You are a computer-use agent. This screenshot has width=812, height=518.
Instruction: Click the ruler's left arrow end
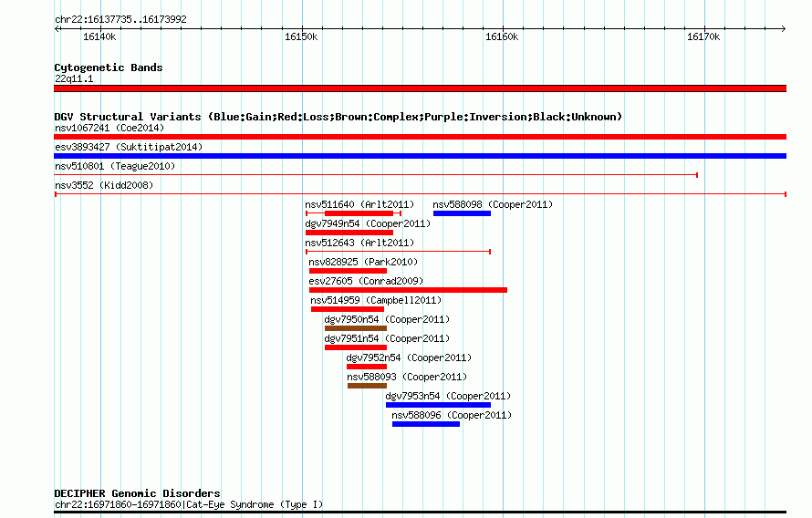(x=57, y=28)
